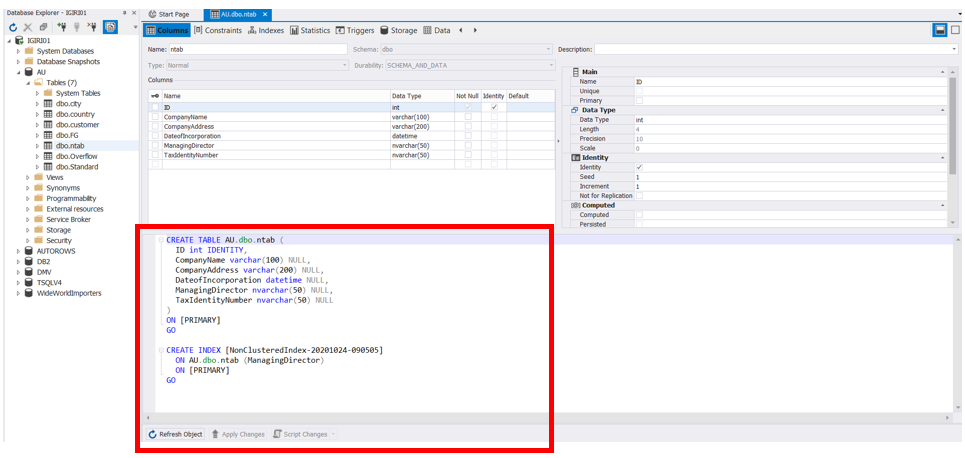
Task: Open the Indexes tab
Action: [266, 30]
